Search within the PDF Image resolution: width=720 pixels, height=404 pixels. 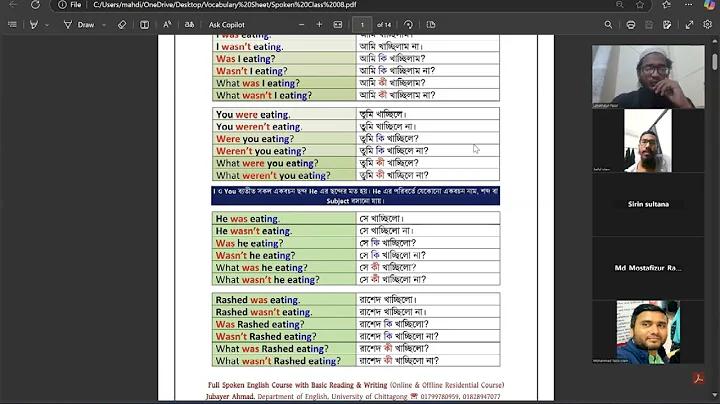[608, 25]
